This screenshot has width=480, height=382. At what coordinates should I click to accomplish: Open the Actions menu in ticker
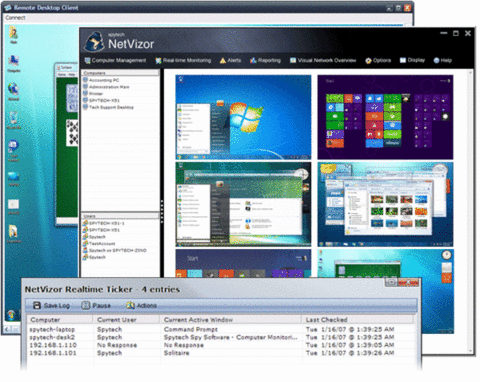click(x=141, y=305)
